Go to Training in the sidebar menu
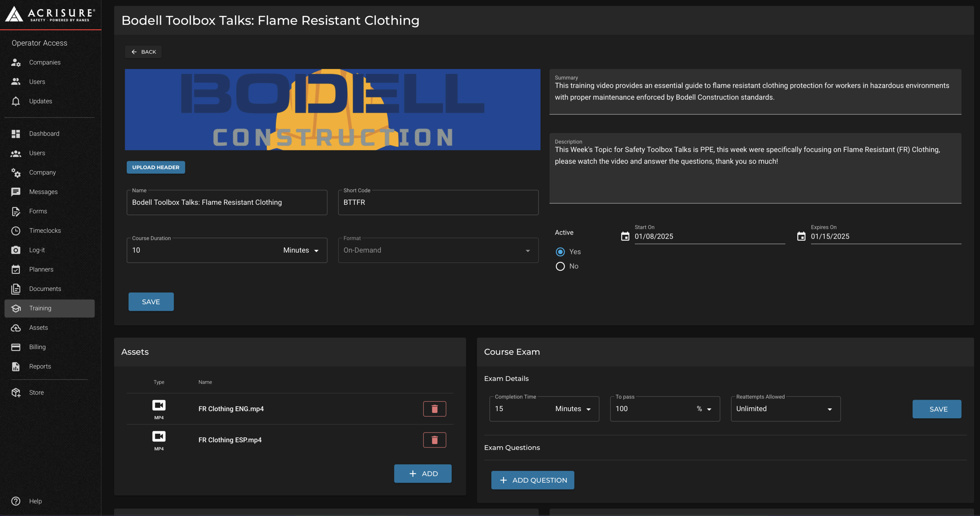 [49, 308]
